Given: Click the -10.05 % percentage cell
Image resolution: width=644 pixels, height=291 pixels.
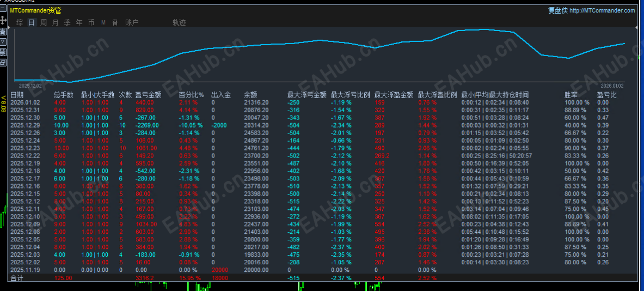Looking at the screenshot, I should pos(191,125).
